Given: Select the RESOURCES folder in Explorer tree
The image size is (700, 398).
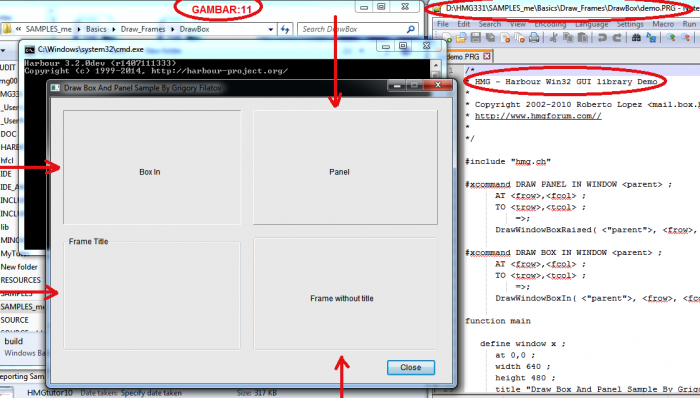Looking at the screenshot, I should pyautogui.click(x=21, y=280).
